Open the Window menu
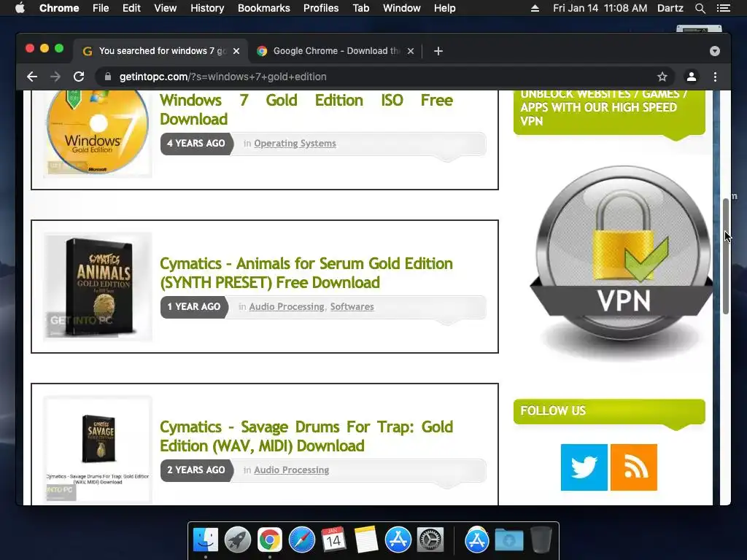Image resolution: width=747 pixels, height=560 pixels. 402,8
